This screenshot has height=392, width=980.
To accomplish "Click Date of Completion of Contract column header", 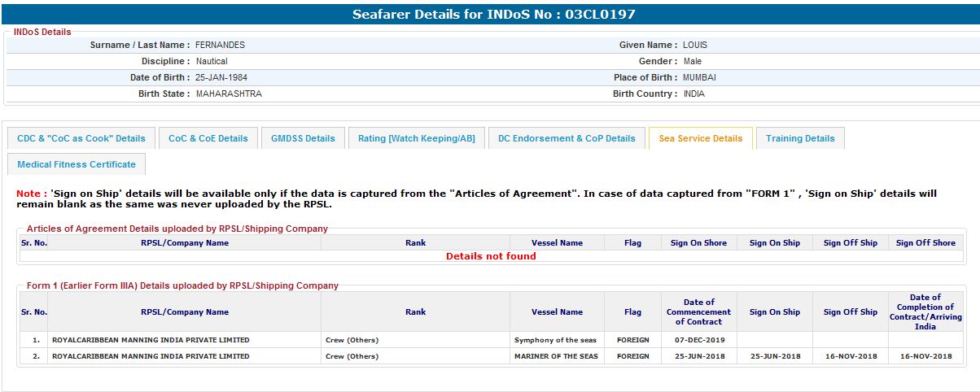I will (925, 312).
